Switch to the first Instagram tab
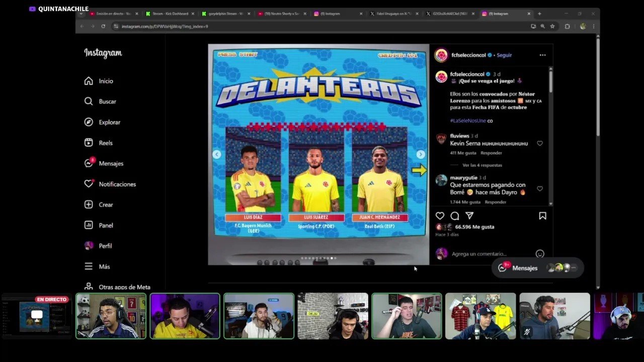 [338, 14]
